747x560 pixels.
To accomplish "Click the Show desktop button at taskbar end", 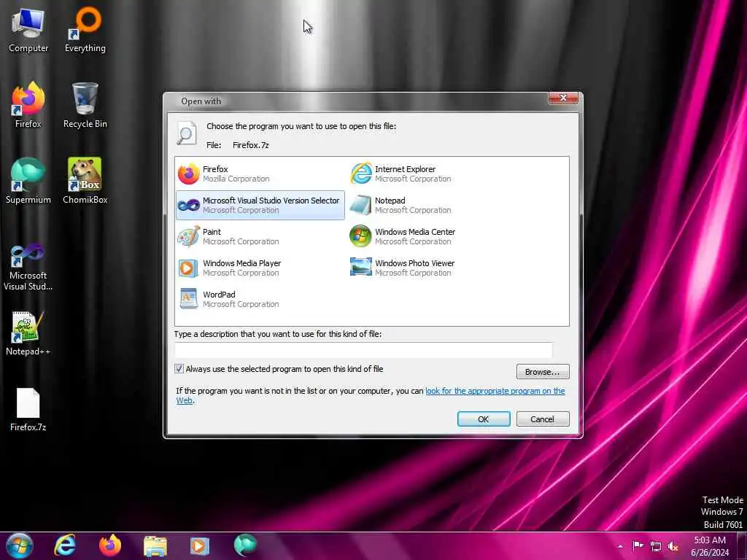I will pyautogui.click(x=742, y=545).
